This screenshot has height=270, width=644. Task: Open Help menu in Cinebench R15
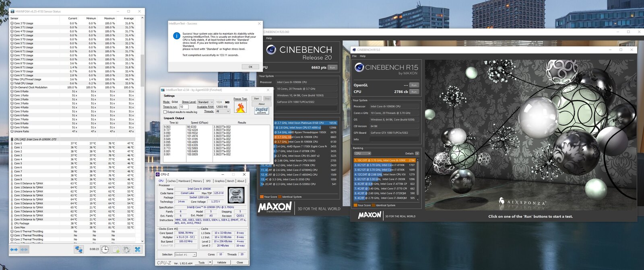(363, 56)
